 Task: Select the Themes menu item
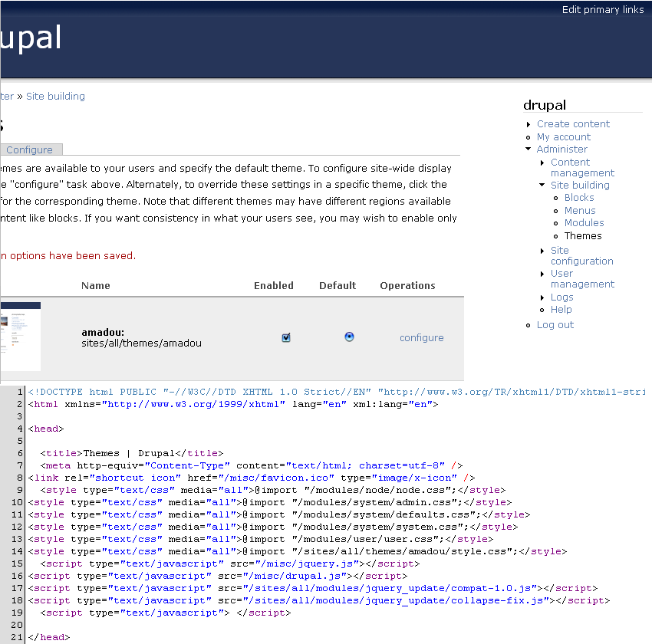coord(582,236)
